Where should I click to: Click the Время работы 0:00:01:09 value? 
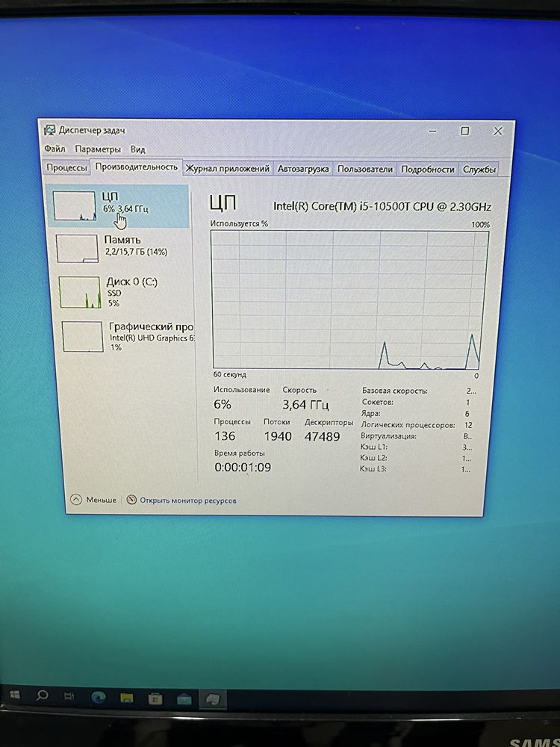[243, 468]
